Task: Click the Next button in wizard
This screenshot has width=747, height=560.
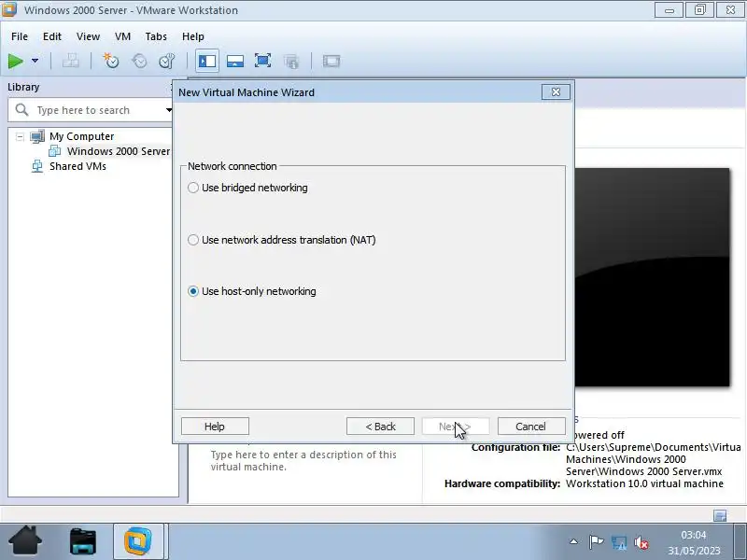Action: pyautogui.click(x=456, y=427)
